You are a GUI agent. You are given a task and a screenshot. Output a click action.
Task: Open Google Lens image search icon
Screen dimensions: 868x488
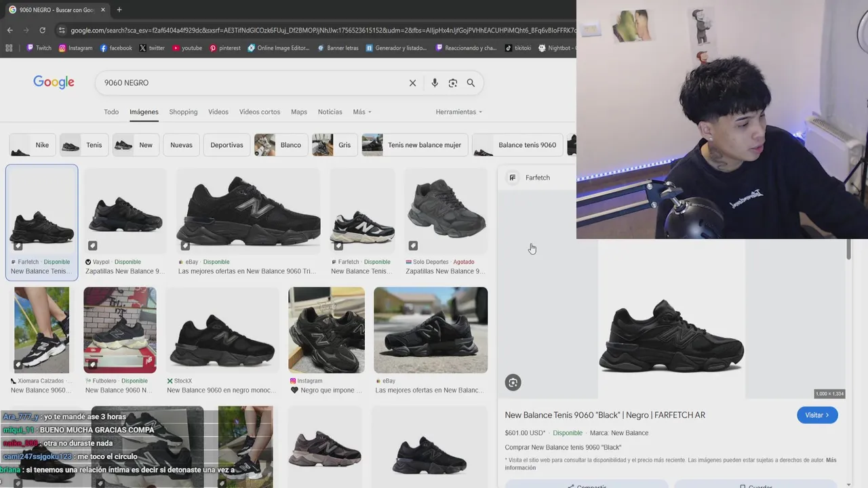[x=453, y=83]
